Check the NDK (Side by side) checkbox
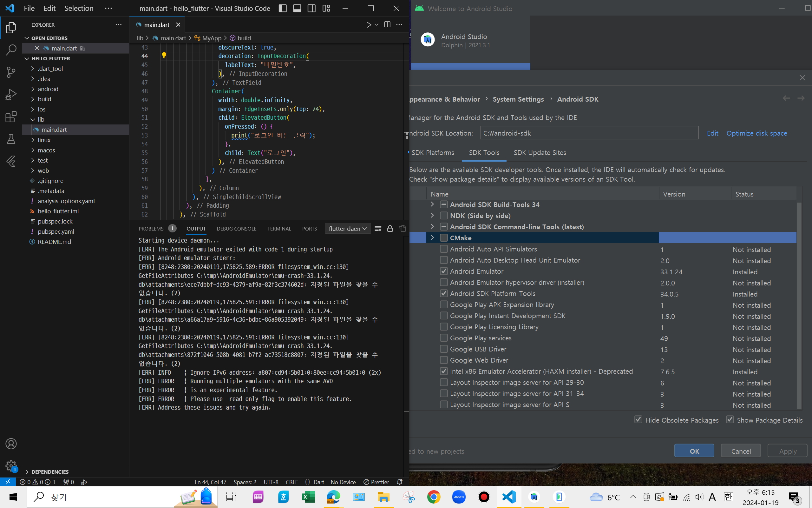Image resolution: width=812 pixels, height=508 pixels. pyautogui.click(x=443, y=215)
